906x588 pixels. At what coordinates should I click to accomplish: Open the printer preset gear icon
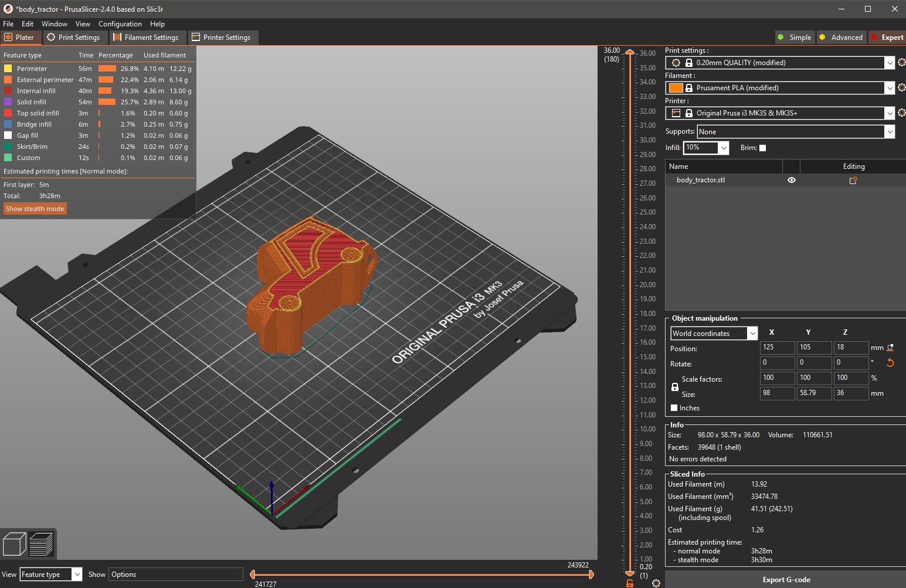902,113
